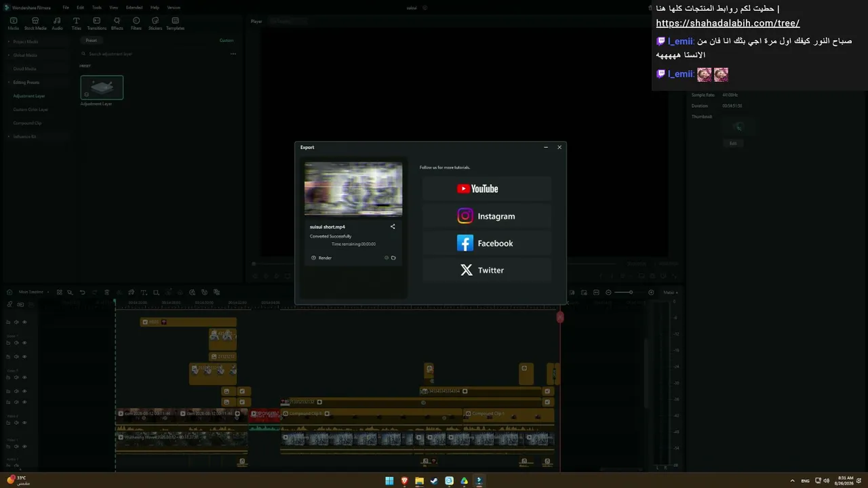Open the three-dots more options menu
This screenshot has width=868, height=488.
[x=233, y=54]
